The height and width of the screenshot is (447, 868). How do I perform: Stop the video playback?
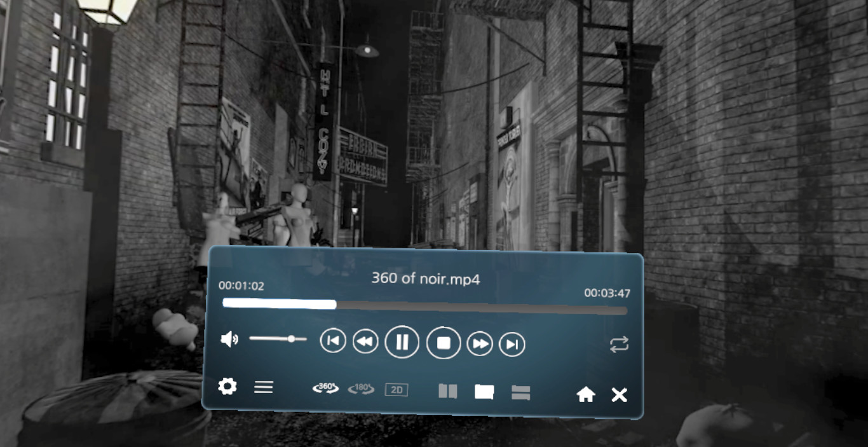click(444, 342)
